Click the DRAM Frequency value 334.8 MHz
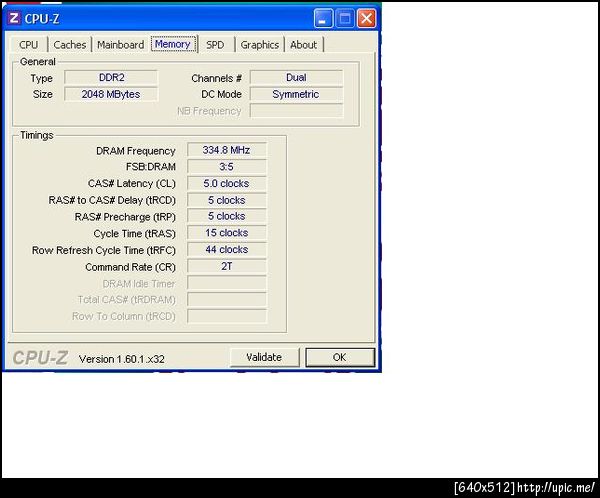Screen dimensions: 600x498 [x=227, y=150]
